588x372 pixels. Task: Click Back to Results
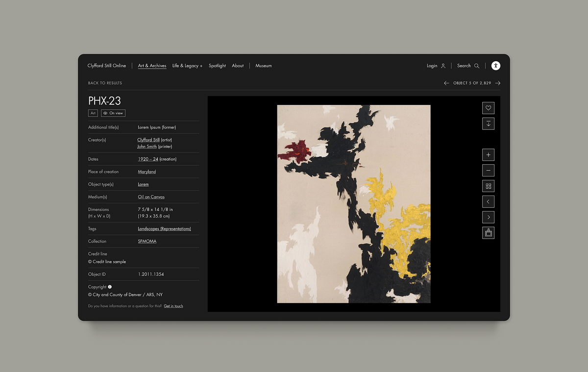point(105,83)
